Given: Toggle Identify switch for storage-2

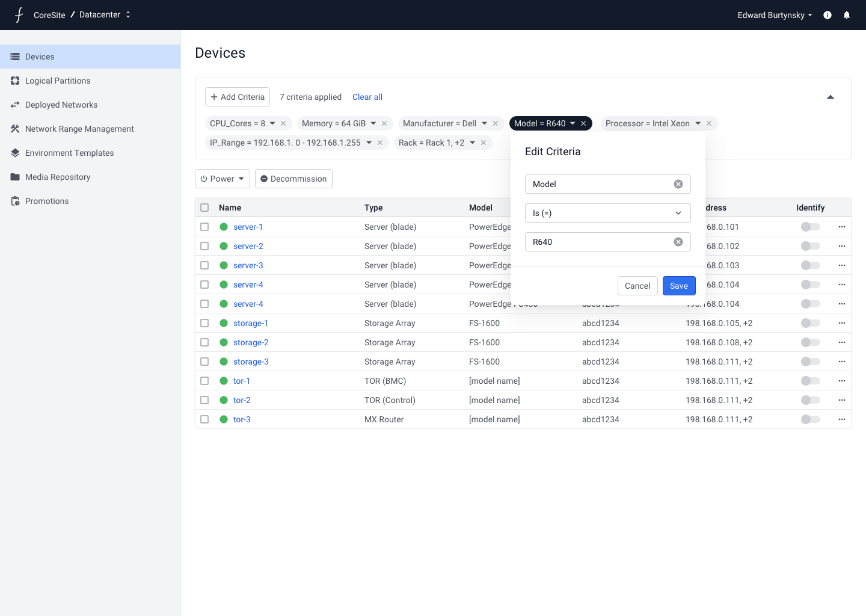Looking at the screenshot, I should [810, 342].
